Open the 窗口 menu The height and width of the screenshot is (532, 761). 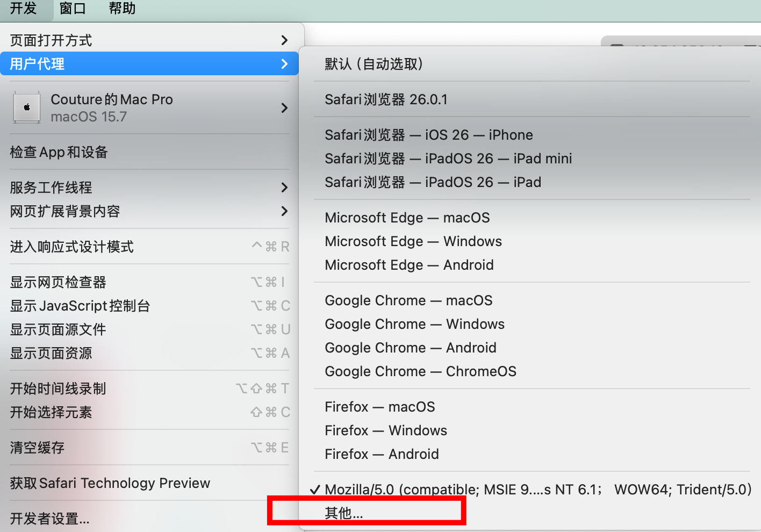tap(73, 9)
